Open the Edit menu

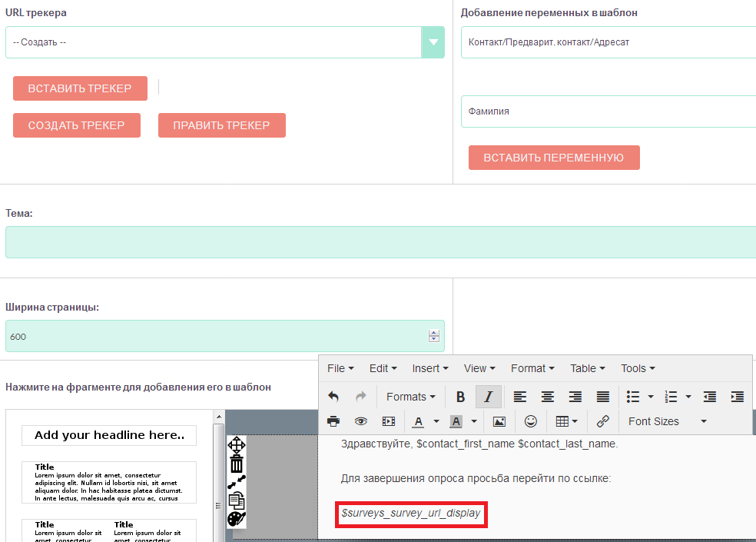[383, 368]
